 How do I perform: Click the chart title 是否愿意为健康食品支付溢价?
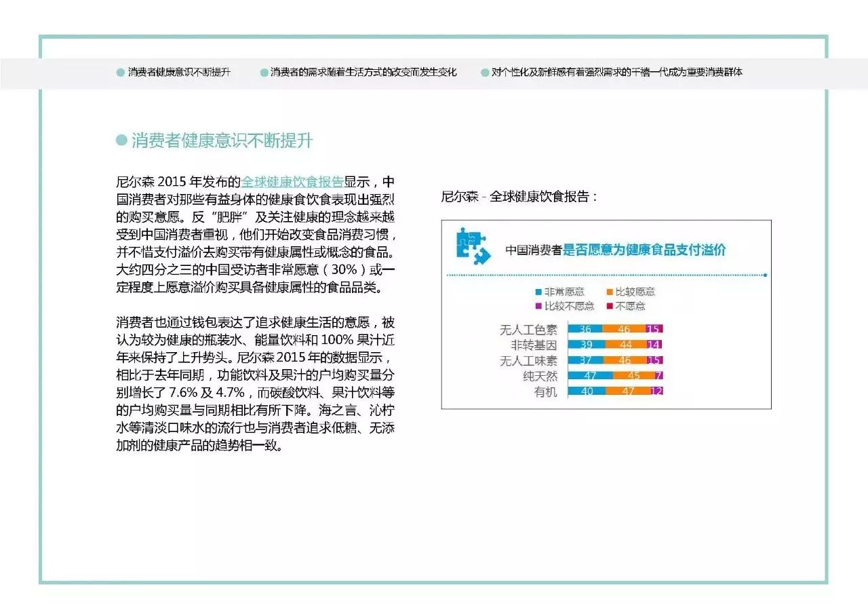point(644,250)
